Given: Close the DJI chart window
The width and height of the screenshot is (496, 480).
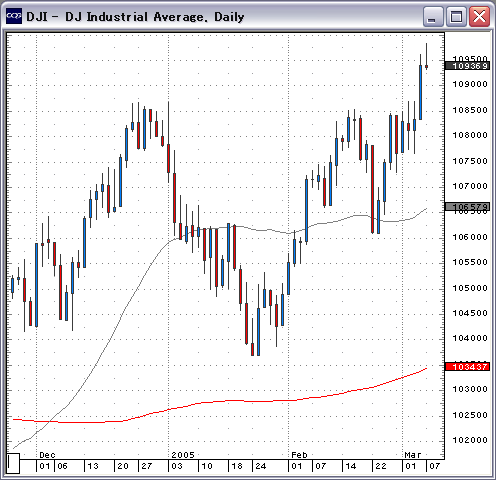Looking at the screenshot, I should (479, 16).
